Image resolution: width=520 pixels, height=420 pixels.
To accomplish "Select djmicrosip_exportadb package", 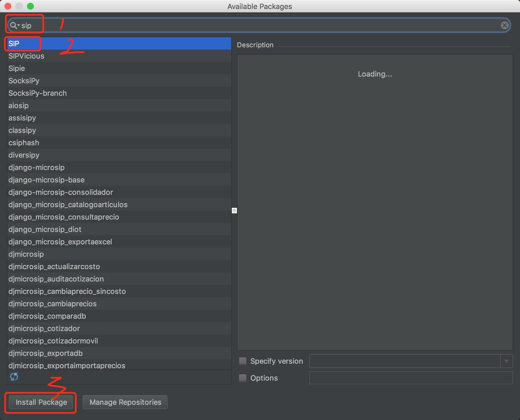I will [119, 353].
